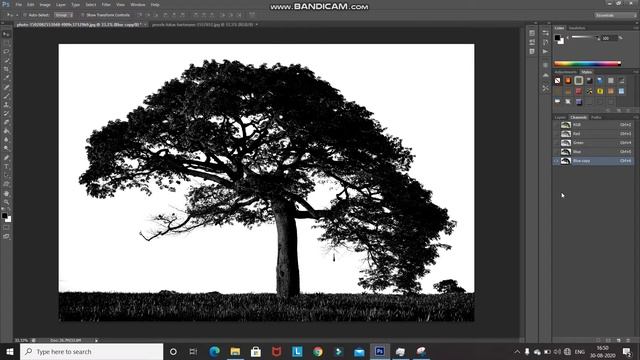Select the Hand tool
This screenshot has height=360, width=640.
[6, 194]
